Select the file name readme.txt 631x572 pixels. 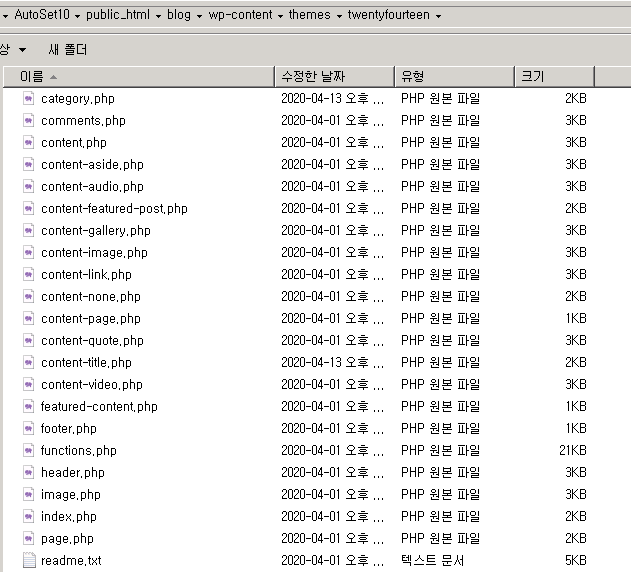71,560
